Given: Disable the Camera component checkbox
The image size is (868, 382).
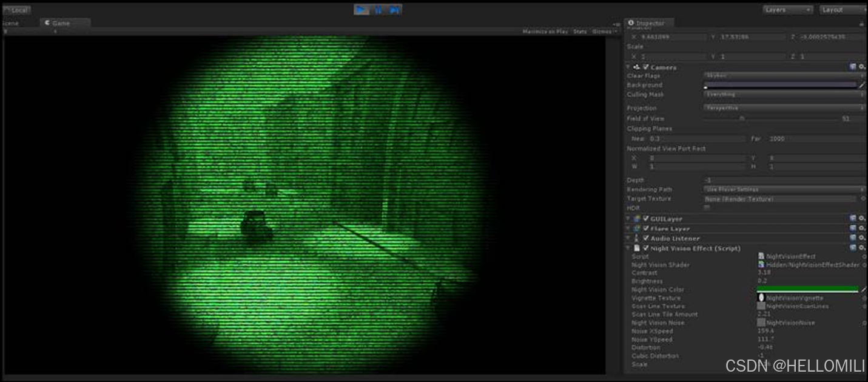Looking at the screenshot, I should point(646,67).
